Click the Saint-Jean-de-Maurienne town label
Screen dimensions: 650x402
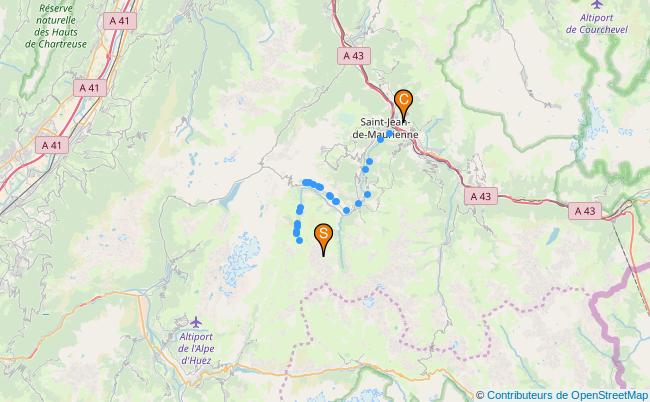[385, 128]
